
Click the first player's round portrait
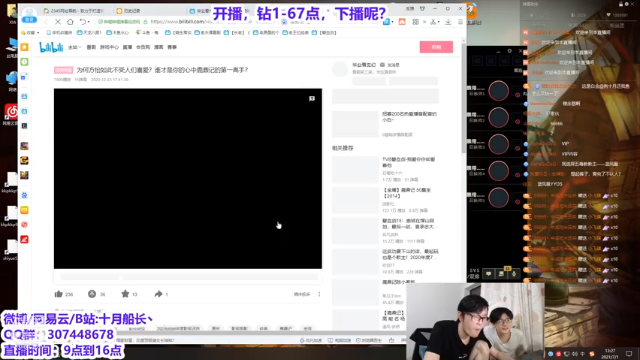point(498,91)
